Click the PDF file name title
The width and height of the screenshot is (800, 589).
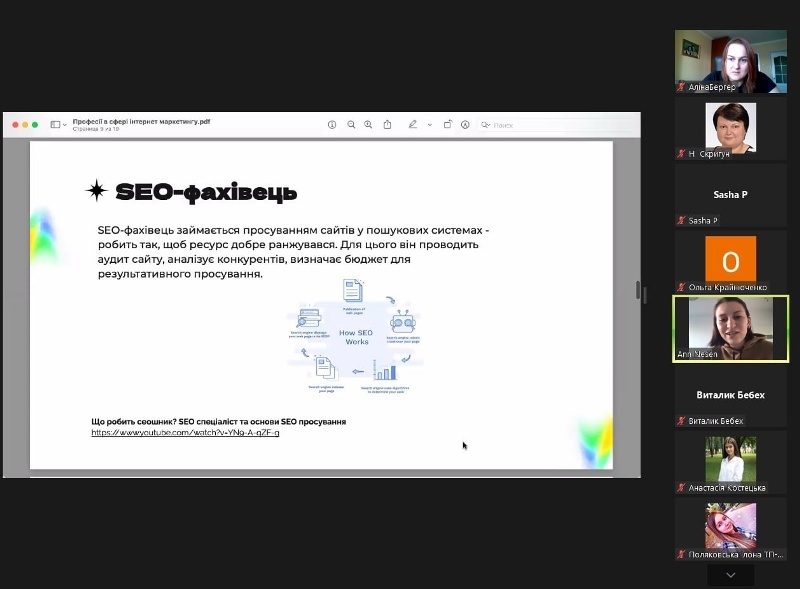tap(141, 121)
